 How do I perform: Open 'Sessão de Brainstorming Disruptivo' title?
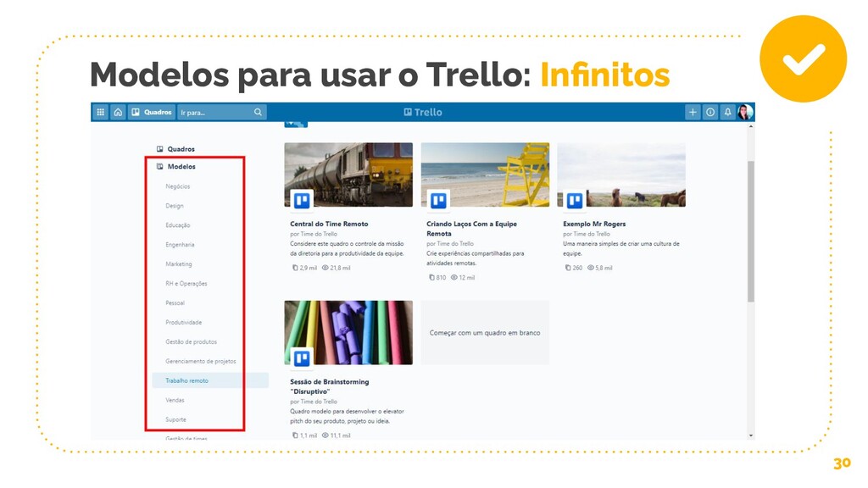coord(330,386)
